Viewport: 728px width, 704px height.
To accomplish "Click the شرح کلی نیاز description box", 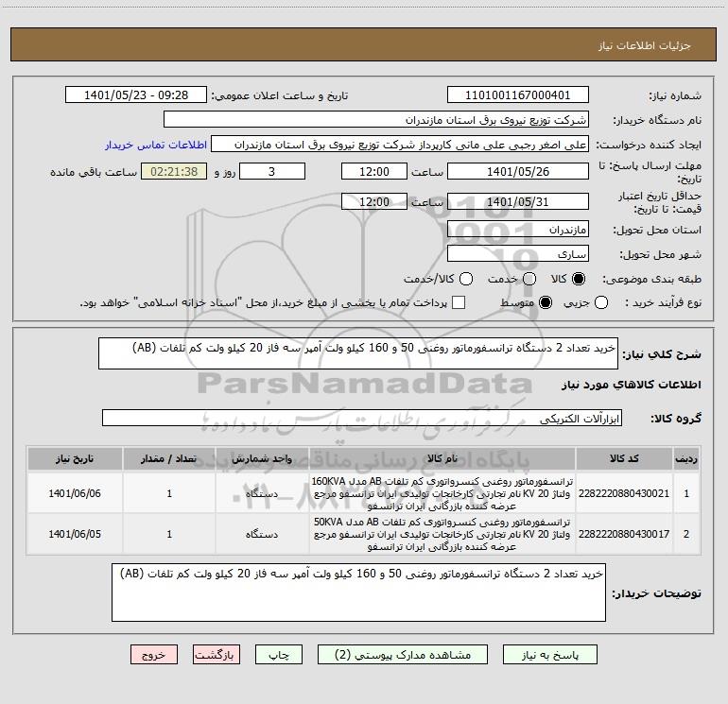I will [x=358, y=353].
